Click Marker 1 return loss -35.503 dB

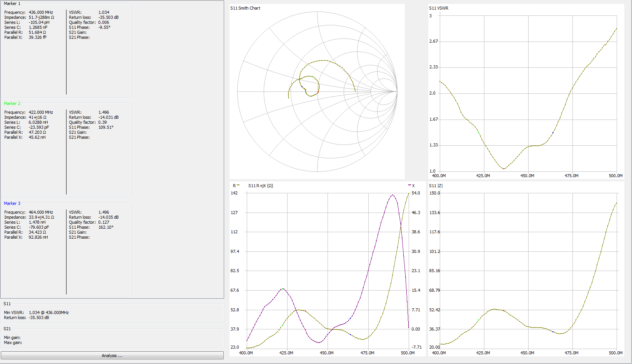[108, 17]
